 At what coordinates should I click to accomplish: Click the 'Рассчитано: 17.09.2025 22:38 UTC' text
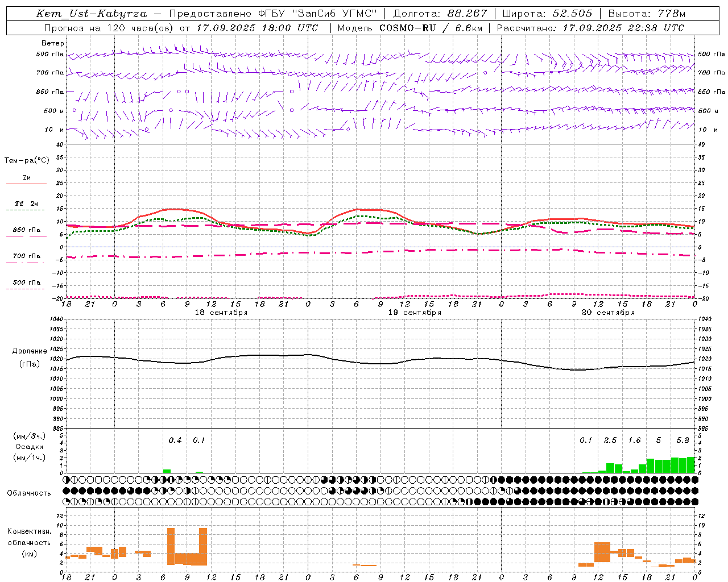pyautogui.click(x=590, y=28)
